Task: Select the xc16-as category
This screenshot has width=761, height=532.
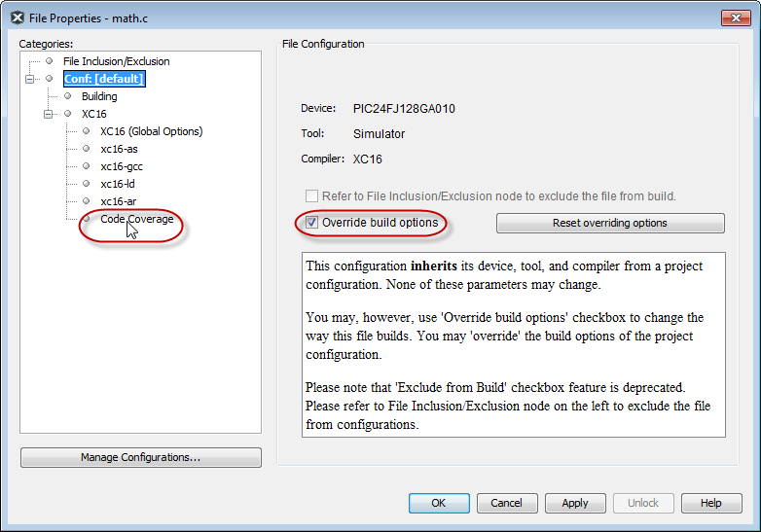Action: click(119, 149)
